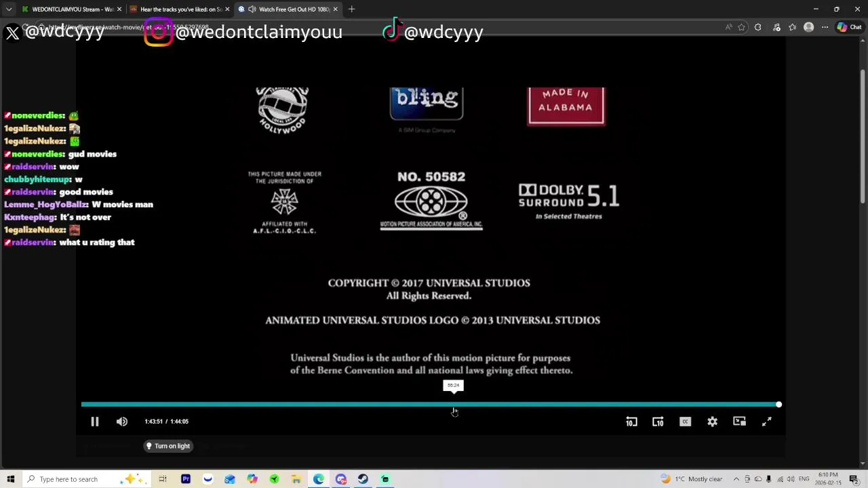Viewport: 868px width, 488px height.
Task: Open the taskbar clock and date
Action: (828, 479)
